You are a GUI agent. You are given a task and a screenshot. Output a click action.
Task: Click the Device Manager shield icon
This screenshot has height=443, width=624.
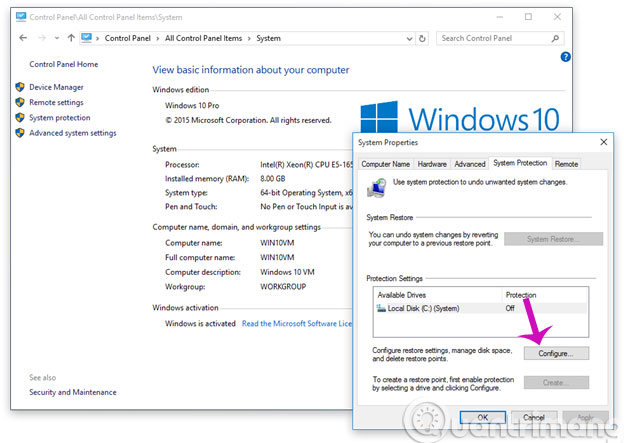click(x=20, y=87)
